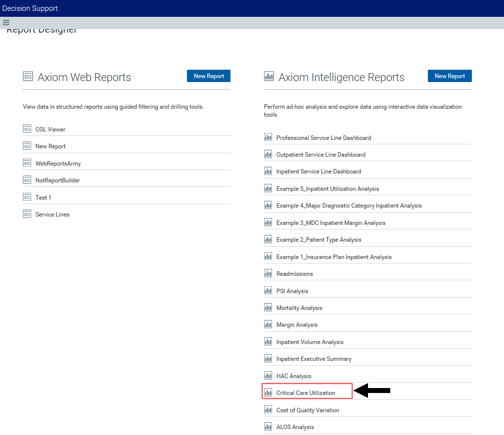The width and height of the screenshot is (504, 435).
Task: Click the Example 1 Insurance Plan chart icon
Action: (268, 257)
